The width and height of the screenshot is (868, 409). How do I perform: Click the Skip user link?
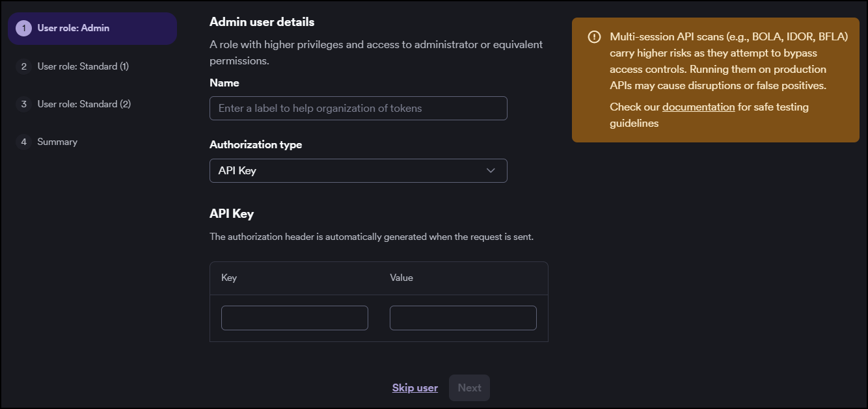415,388
